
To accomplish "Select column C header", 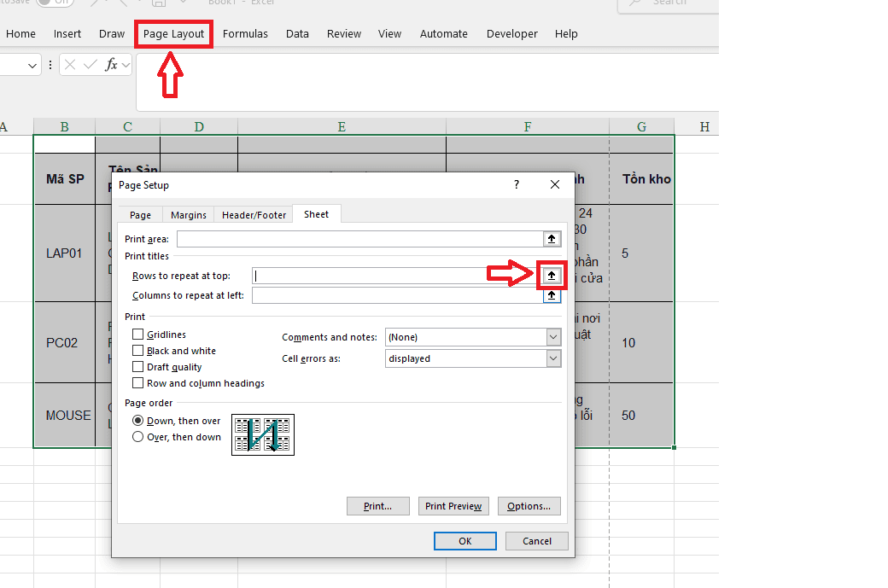I will point(128,127).
